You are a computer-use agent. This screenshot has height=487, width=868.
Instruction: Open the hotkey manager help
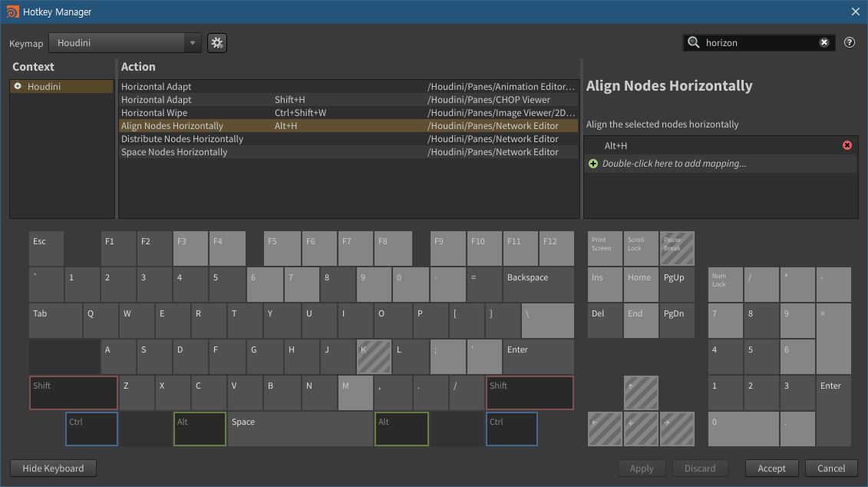click(x=849, y=43)
